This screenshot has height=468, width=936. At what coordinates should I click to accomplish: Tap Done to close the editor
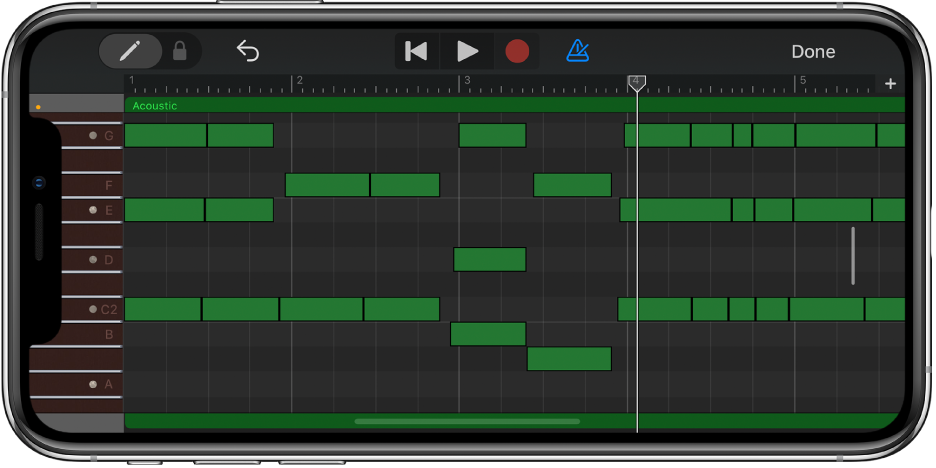point(813,52)
